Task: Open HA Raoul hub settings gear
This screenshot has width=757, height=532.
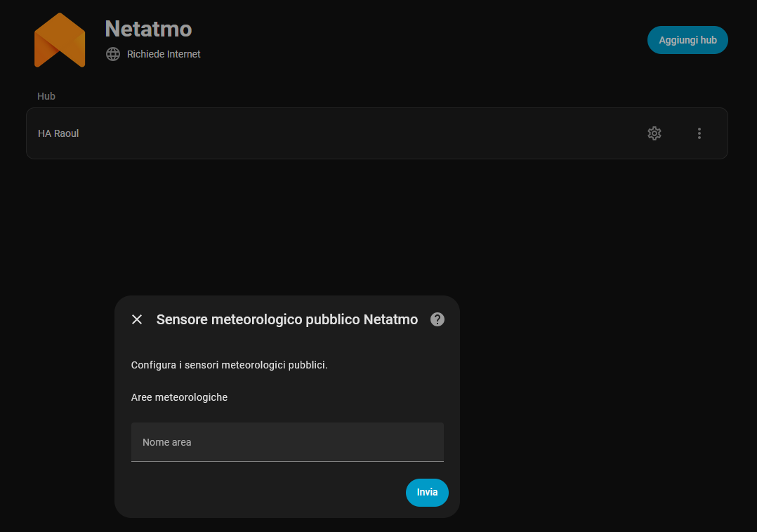Action: (654, 133)
